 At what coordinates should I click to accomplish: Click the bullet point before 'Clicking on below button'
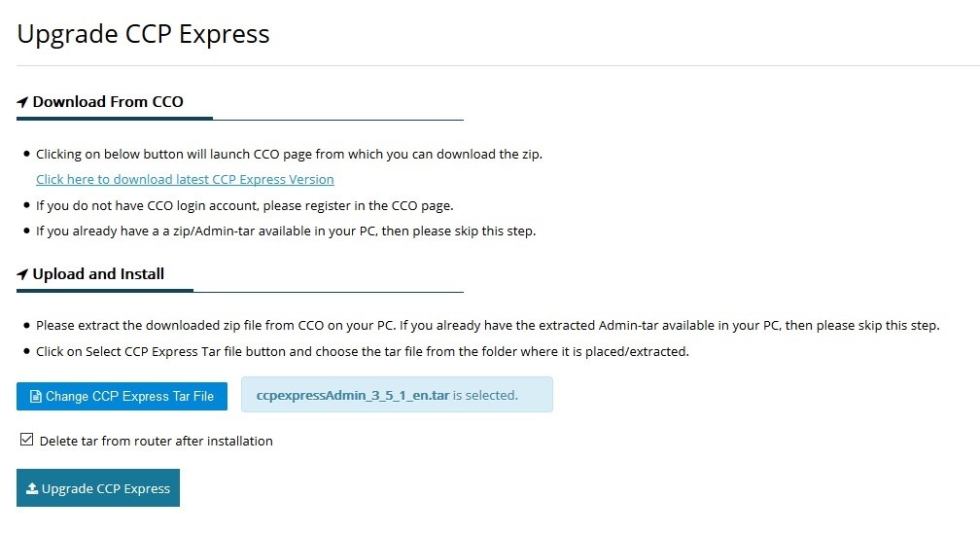[26, 154]
